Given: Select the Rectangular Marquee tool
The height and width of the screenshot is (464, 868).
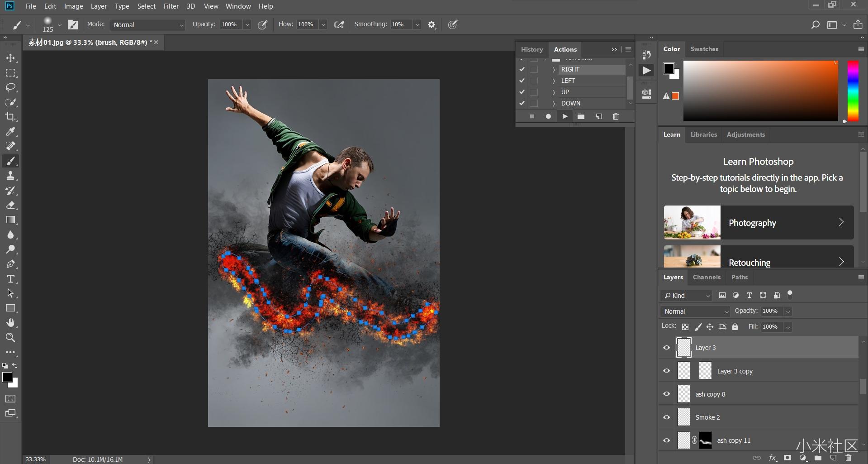Looking at the screenshot, I should 11,73.
